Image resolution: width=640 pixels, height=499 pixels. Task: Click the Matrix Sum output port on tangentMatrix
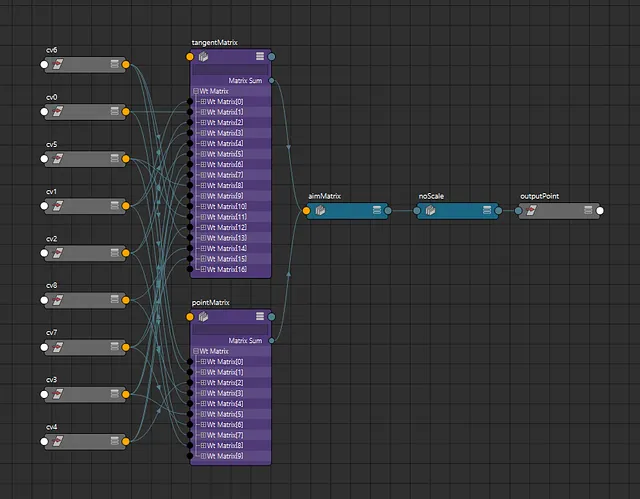click(272, 81)
